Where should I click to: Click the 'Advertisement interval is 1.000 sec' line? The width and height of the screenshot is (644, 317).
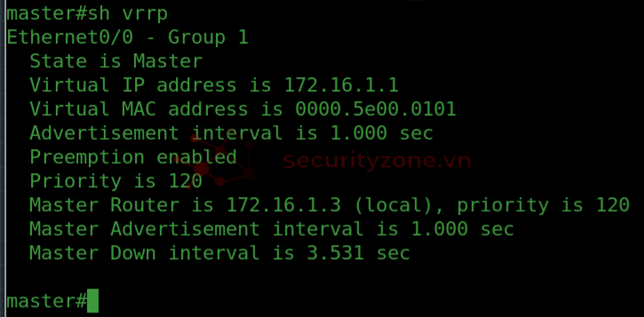pyautogui.click(x=231, y=133)
